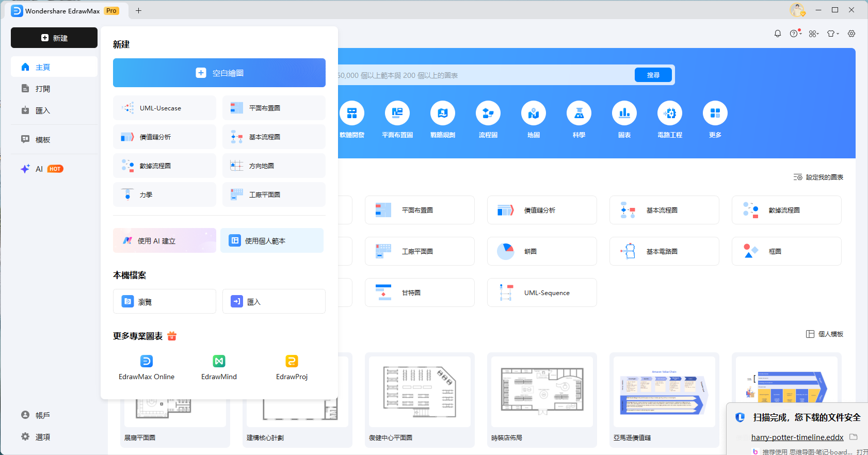
Task: Select the Wondershare EdrawMax tab
Action: 66,11
